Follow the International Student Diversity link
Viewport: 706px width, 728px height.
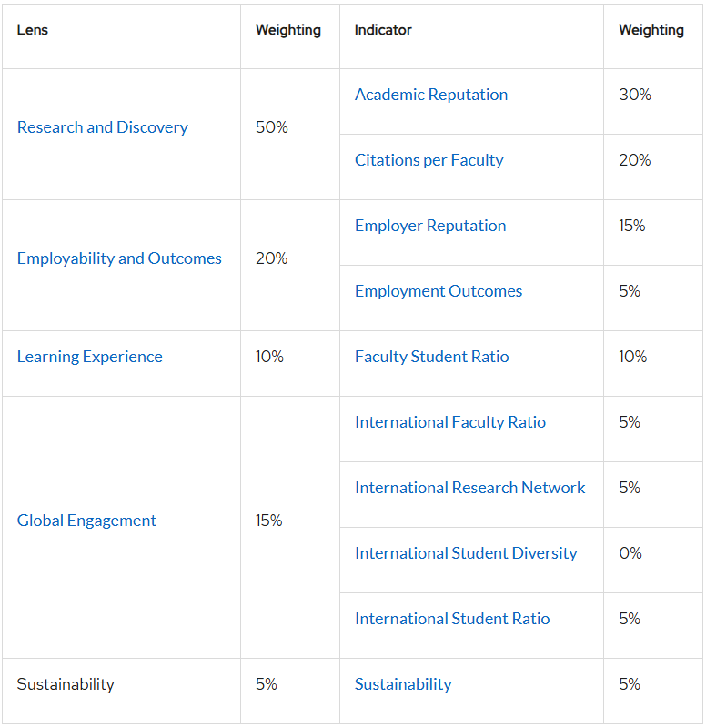pos(466,553)
